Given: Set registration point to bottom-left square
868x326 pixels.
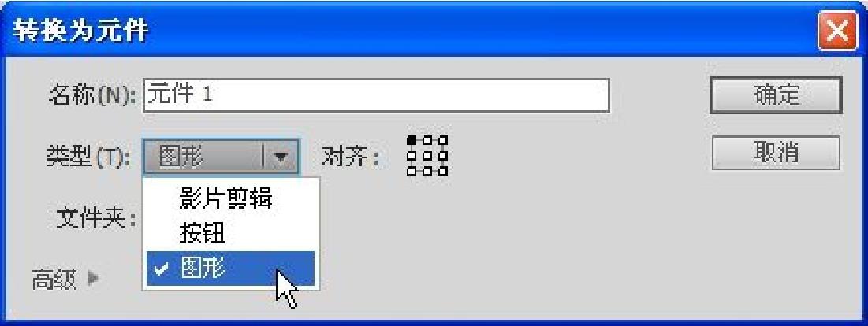Looking at the screenshot, I should pyautogui.click(x=412, y=171).
